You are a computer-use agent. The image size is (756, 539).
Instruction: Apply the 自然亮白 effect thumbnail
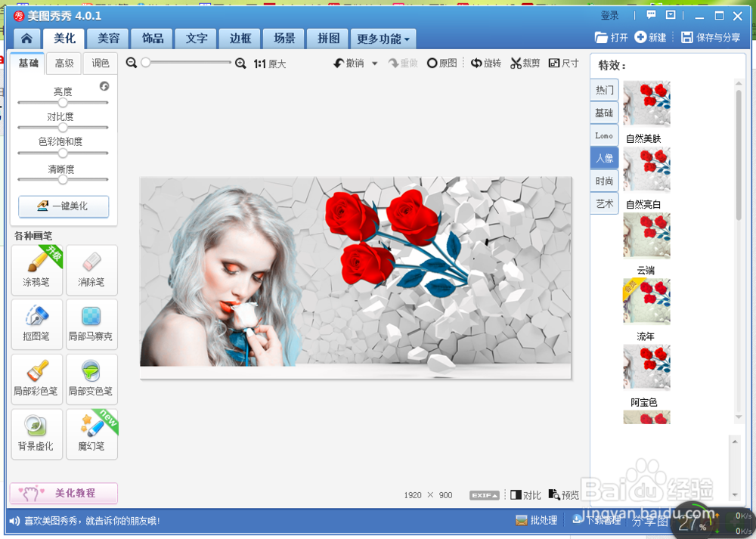tap(646, 169)
